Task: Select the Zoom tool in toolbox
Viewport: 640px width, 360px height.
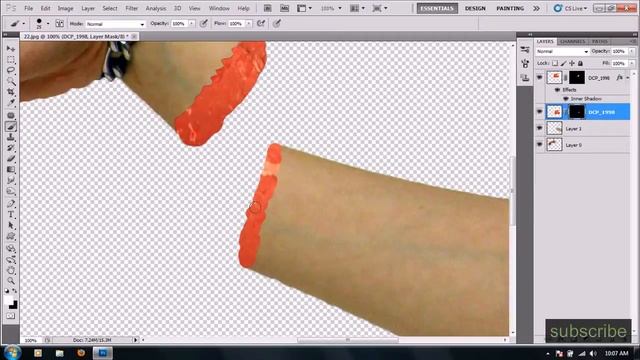Action: pos(11,281)
